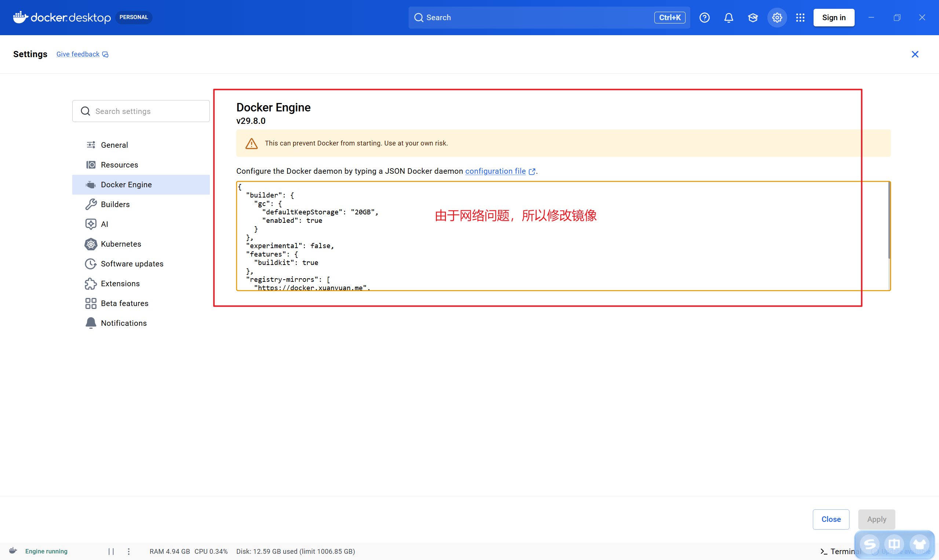Open the configuration file documentation link

(500, 171)
